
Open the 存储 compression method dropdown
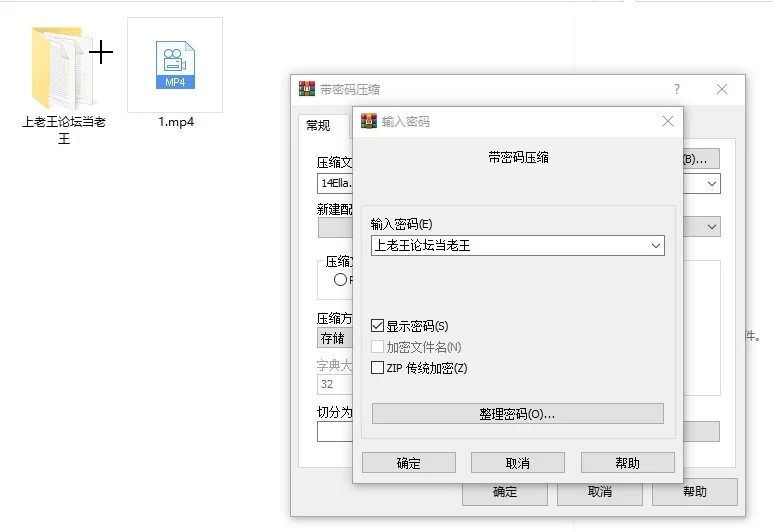[335, 338]
